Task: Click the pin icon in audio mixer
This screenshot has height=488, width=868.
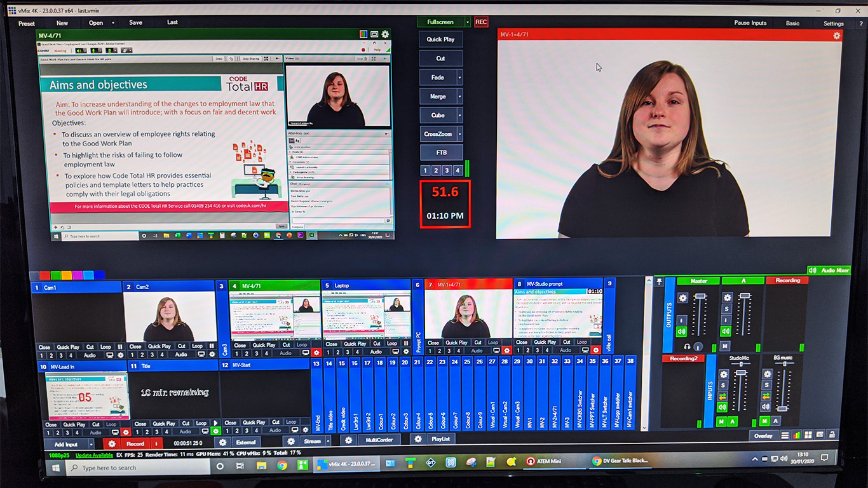Action: coord(659,281)
